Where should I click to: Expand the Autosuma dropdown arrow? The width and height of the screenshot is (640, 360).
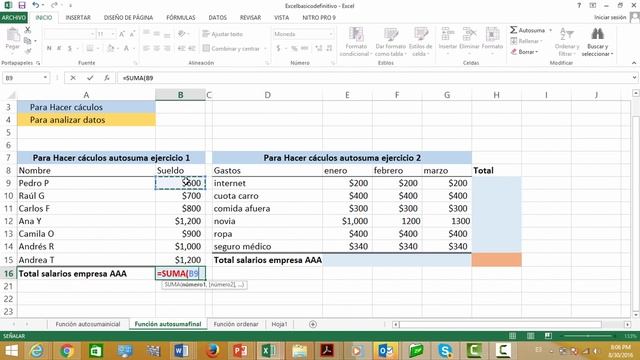click(x=550, y=31)
